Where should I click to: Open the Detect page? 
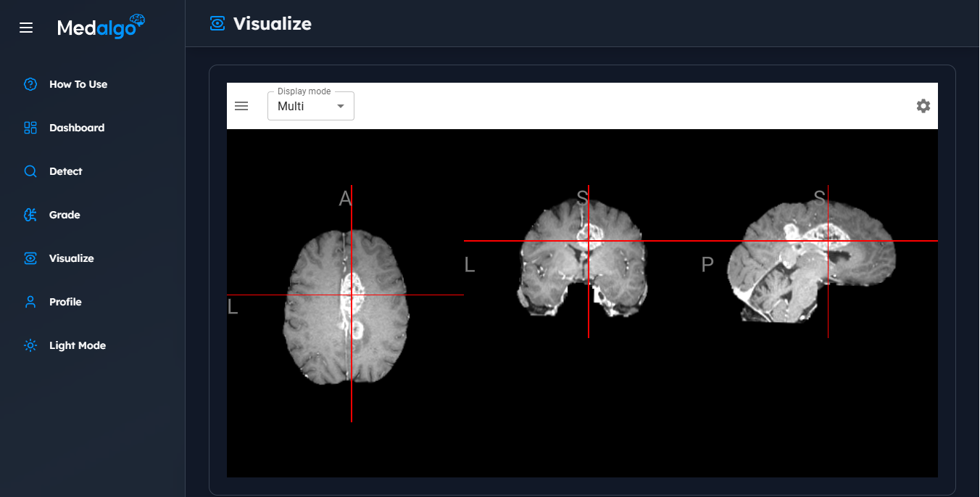click(x=65, y=171)
